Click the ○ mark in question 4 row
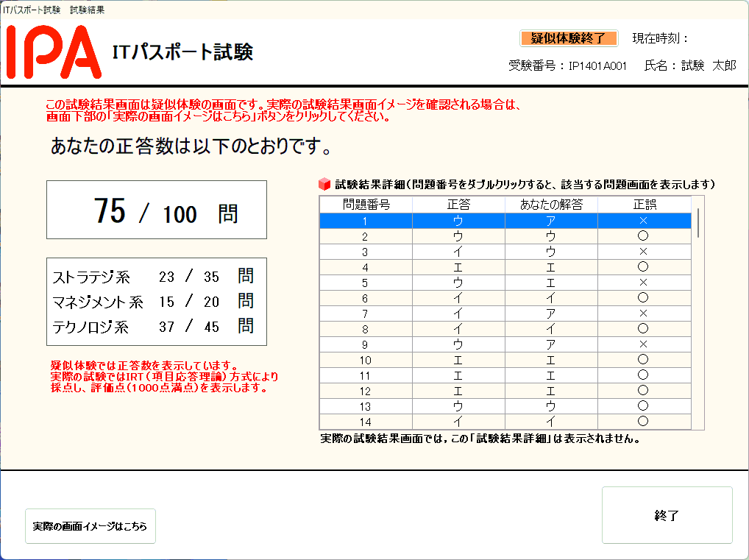749x560 pixels. point(644,266)
